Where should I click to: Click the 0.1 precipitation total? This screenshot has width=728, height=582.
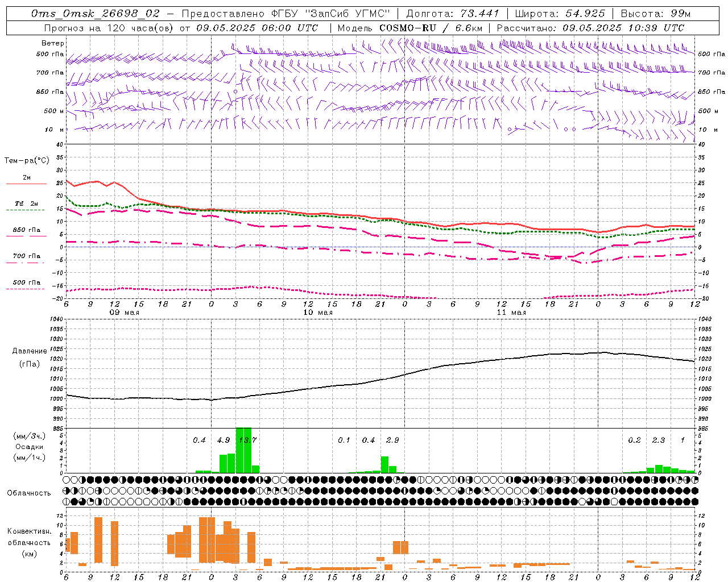click(344, 440)
